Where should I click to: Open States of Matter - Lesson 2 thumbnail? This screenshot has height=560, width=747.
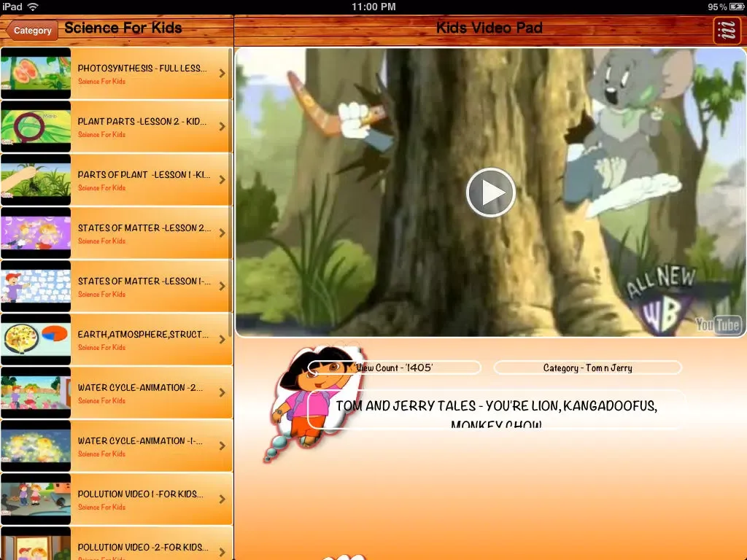click(36, 233)
